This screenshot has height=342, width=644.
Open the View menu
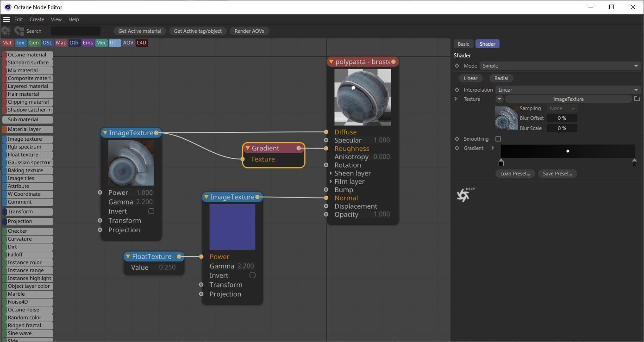pos(56,19)
